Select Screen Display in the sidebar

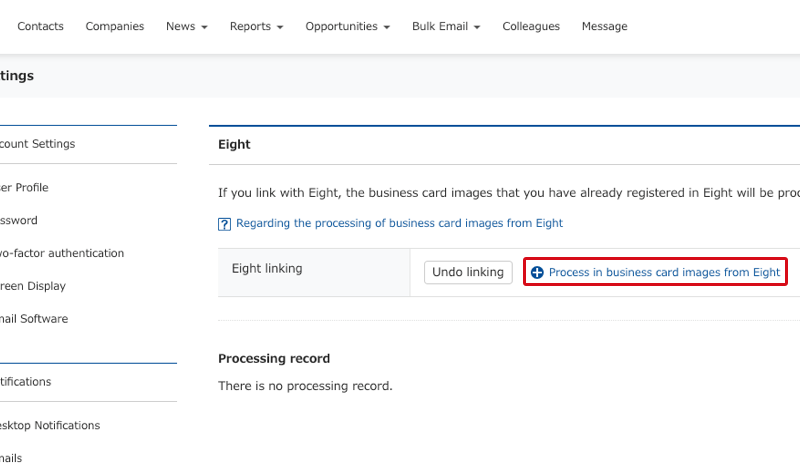tap(33, 286)
